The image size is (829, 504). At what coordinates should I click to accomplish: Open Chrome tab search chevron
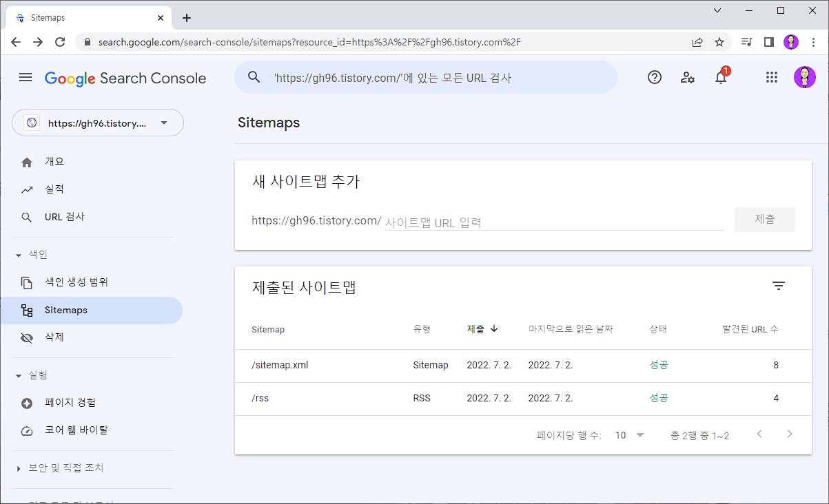pos(717,10)
